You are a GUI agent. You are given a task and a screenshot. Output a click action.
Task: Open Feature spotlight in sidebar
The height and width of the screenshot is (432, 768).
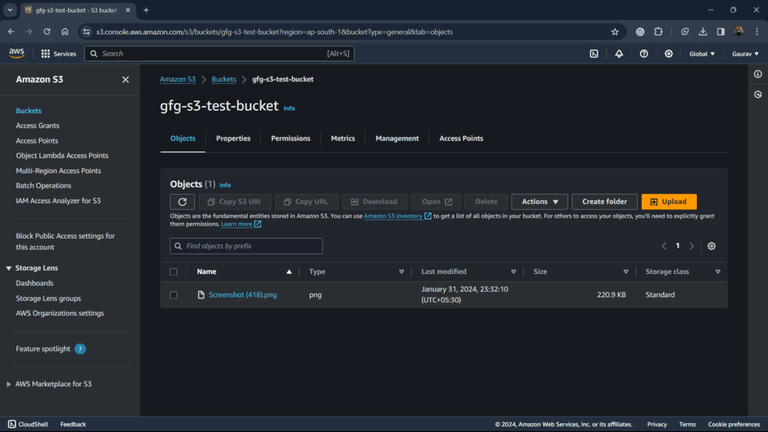tap(43, 349)
